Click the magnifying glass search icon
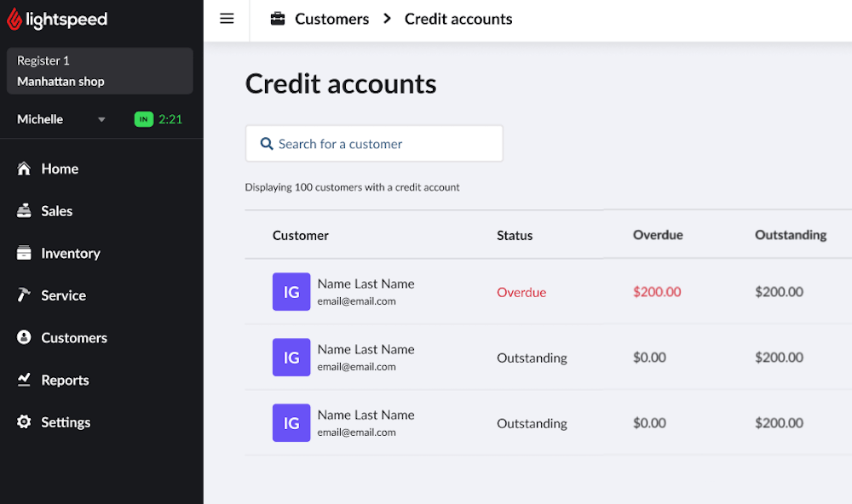Image resolution: width=852 pixels, height=504 pixels. [267, 143]
